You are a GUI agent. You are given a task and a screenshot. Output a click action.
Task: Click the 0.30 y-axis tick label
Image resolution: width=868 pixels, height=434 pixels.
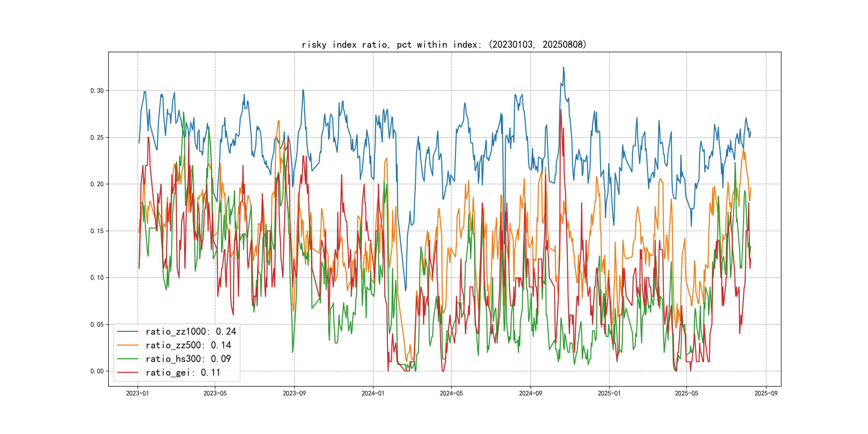coord(97,91)
